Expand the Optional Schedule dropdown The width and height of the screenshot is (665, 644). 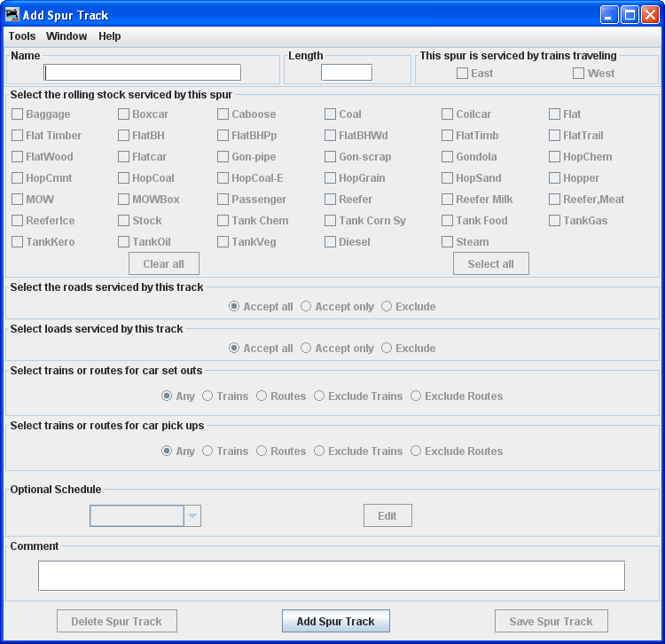pos(192,516)
